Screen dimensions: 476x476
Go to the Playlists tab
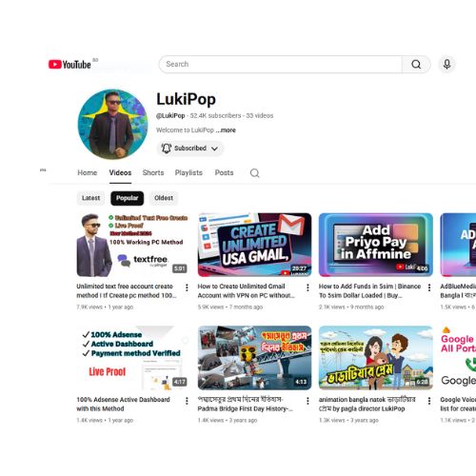tap(188, 172)
